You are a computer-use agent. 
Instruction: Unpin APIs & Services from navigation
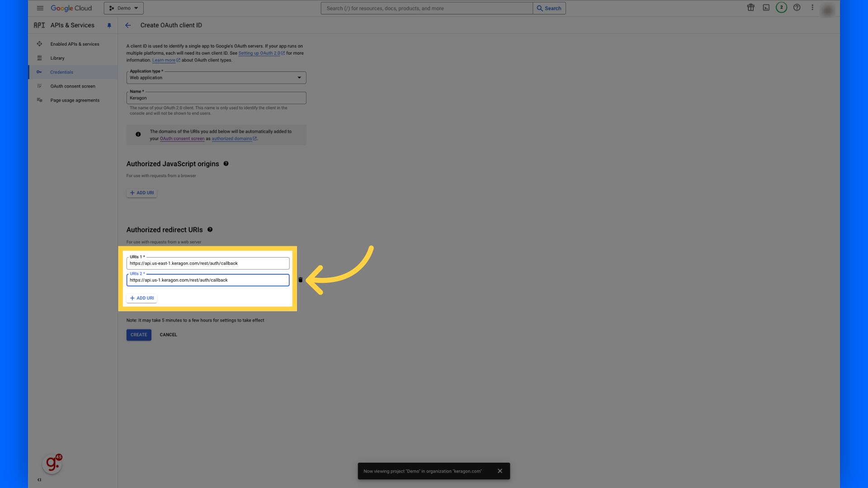point(109,25)
